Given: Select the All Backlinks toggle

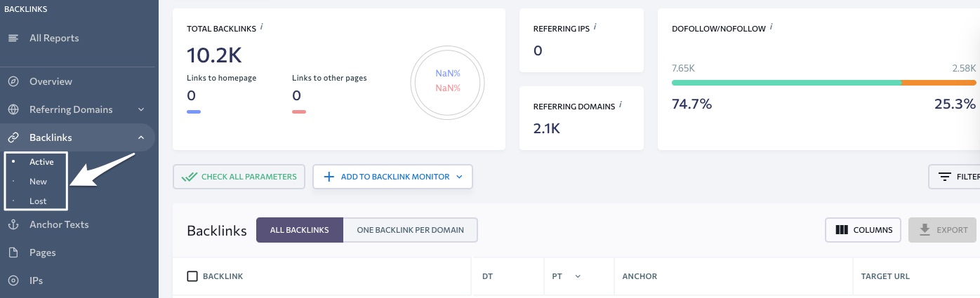Looking at the screenshot, I should (300, 230).
